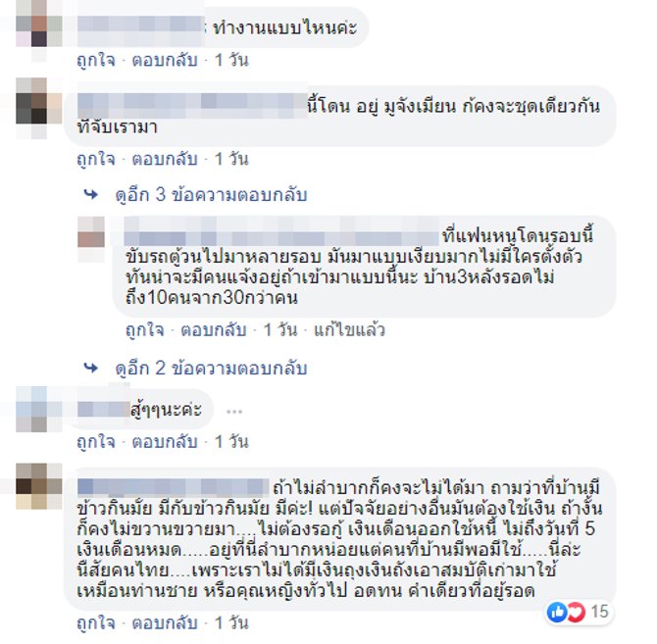Click ถูกใจ under the nested reply about รถตู้
The height and width of the screenshot is (644, 657).
[144, 330]
